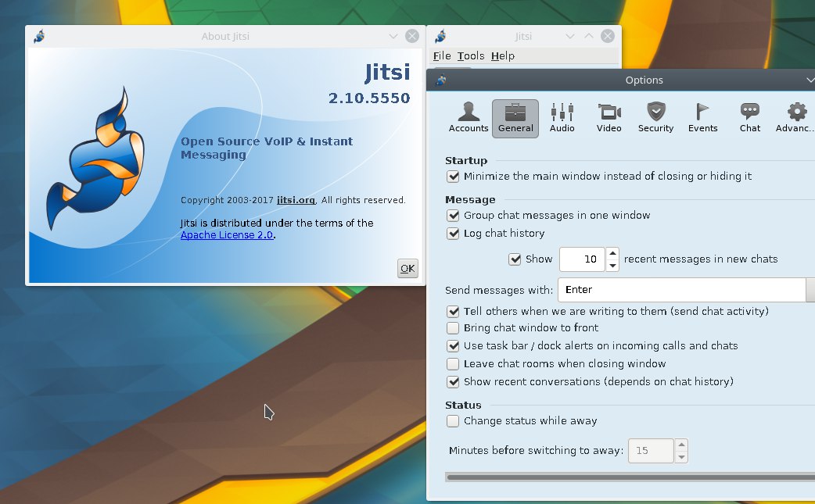Click the Startup section heading
815x504 pixels.
(x=466, y=161)
